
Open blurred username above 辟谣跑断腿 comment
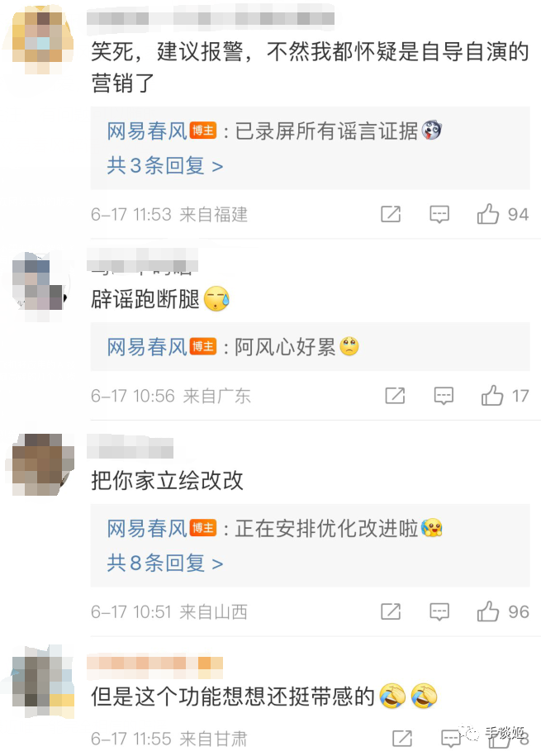[x=142, y=260]
